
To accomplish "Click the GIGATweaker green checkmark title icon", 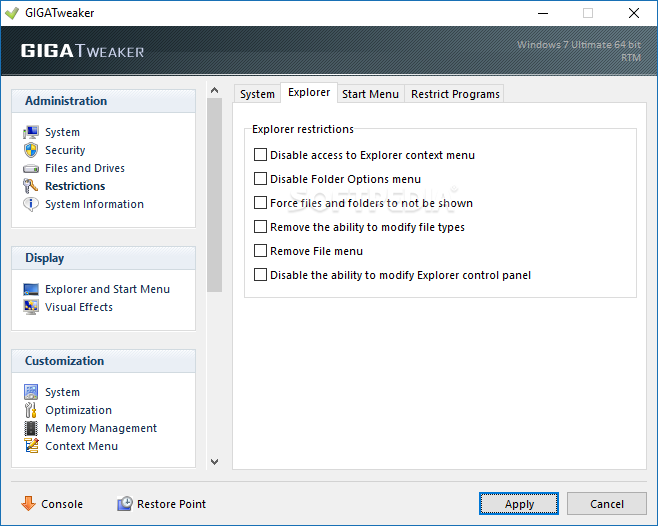I will 12,13.
